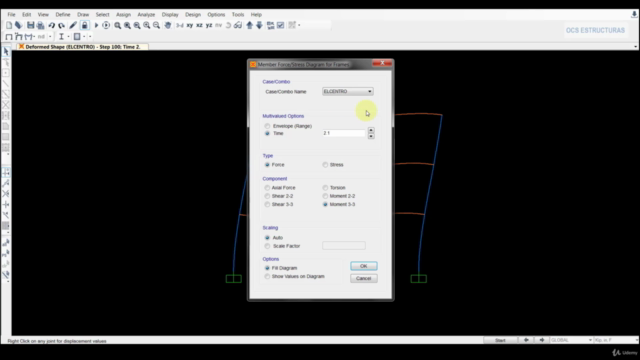Screen dimensions: 640x360
Task: Open the Design menu
Action: pos(193,15)
